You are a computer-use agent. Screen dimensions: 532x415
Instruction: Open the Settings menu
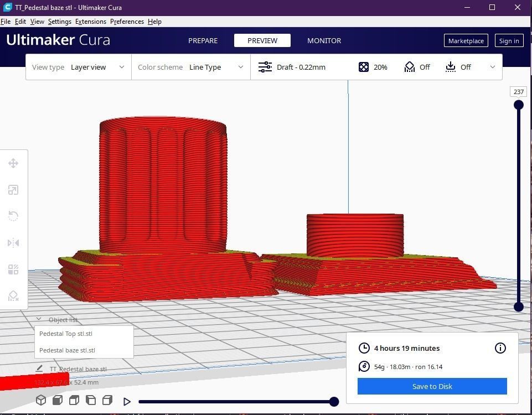click(x=60, y=22)
